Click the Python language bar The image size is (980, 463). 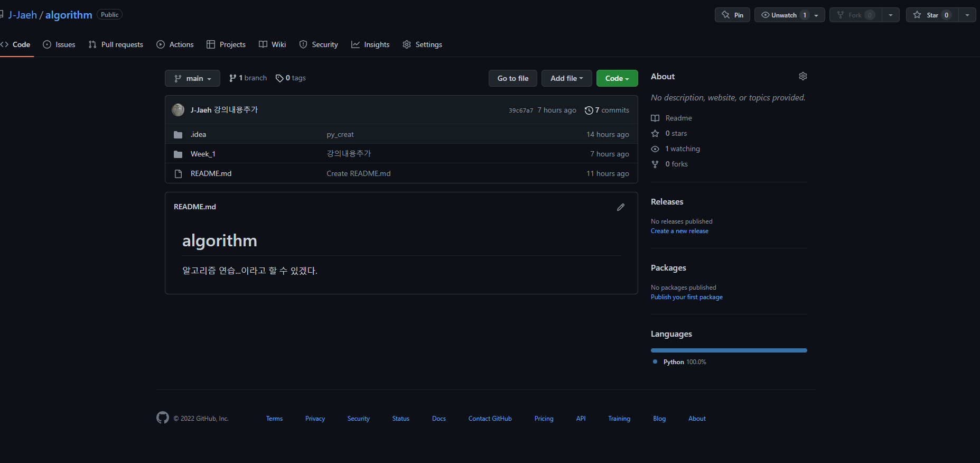tap(729, 350)
